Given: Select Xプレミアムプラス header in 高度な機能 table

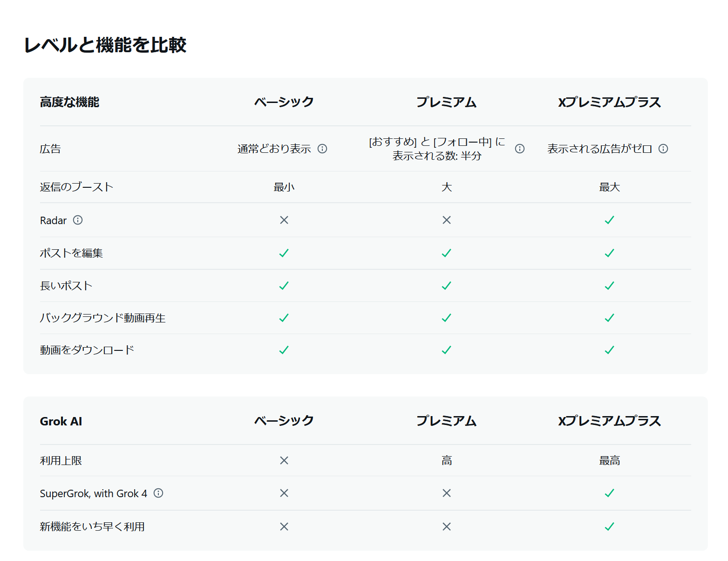Looking at the screenshot, I should 609,102.
